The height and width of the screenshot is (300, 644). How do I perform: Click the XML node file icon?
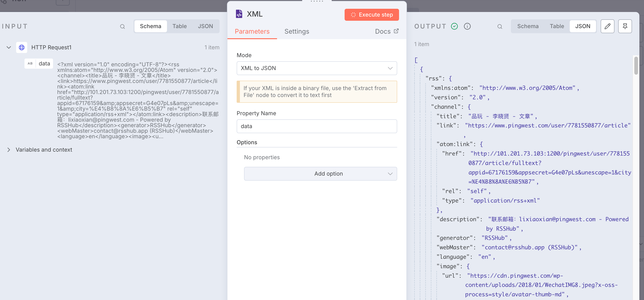click(239, 14)
